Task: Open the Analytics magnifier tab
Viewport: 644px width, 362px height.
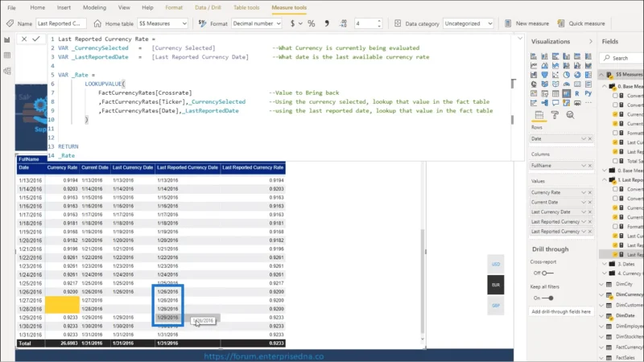Action: coord(570,115)
